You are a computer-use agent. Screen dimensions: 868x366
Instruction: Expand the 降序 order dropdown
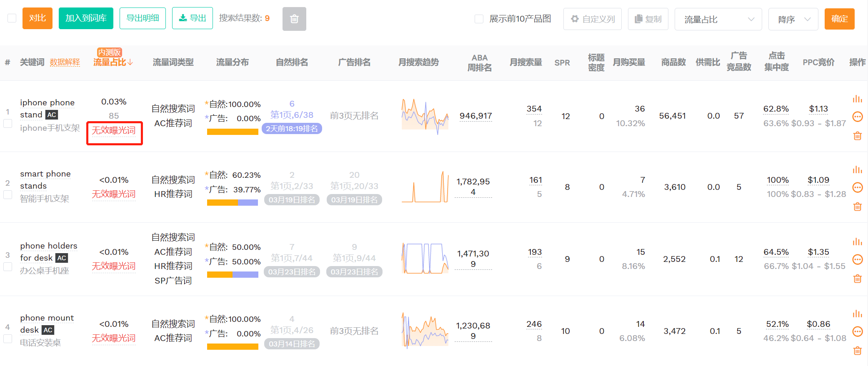pyautogui.click(x=793, y=19)
